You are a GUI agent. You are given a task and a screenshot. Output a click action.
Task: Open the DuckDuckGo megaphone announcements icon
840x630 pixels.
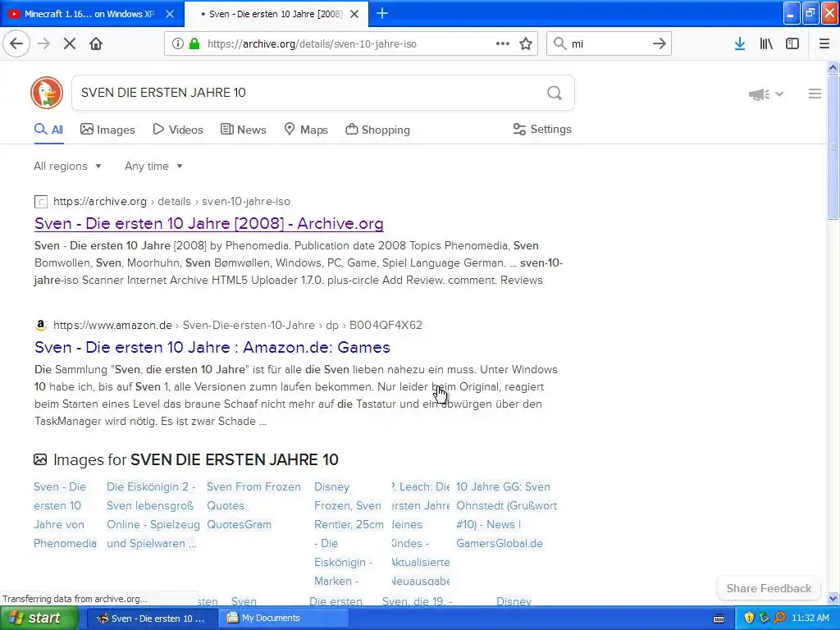point(759,94)
